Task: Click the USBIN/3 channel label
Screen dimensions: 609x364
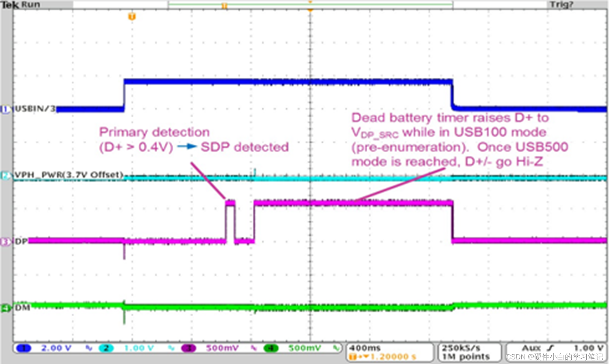Action: point(35,109)
